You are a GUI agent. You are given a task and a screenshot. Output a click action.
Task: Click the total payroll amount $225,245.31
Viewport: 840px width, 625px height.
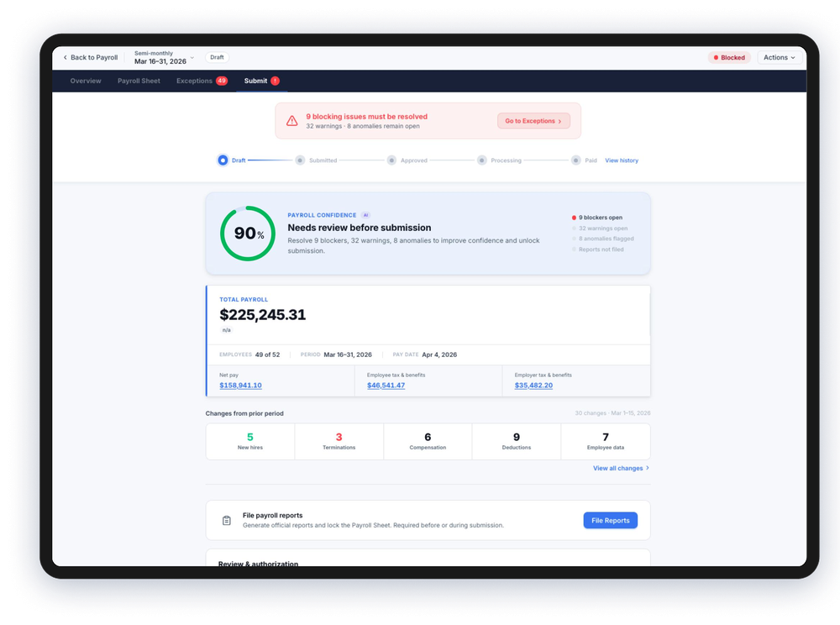[x=262, y=315]
